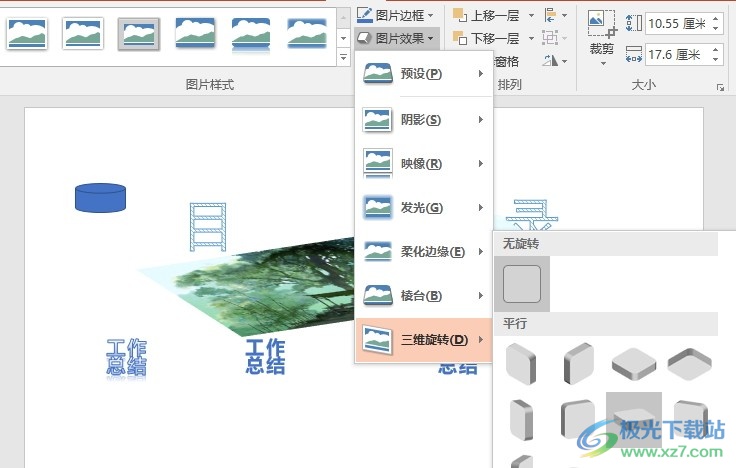The image size is (736, 468).
Task: Click the 三维旋转(D) menu item
Action: [424, 340]
